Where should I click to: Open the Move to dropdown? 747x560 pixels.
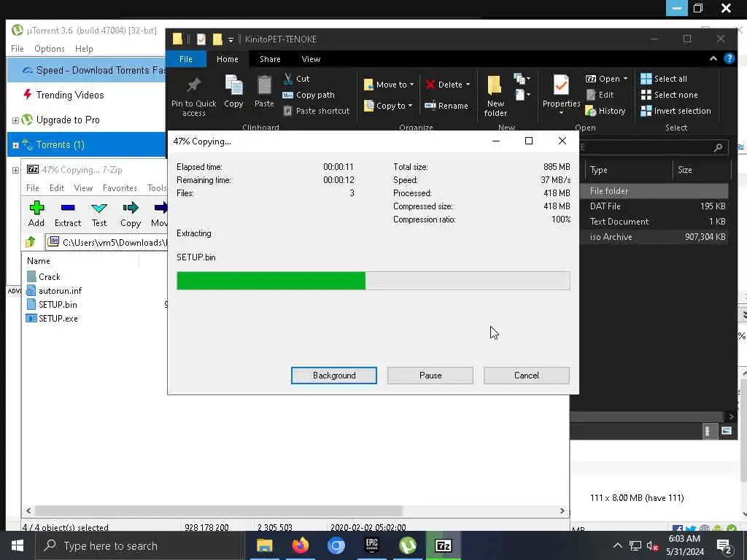(389, 85)
